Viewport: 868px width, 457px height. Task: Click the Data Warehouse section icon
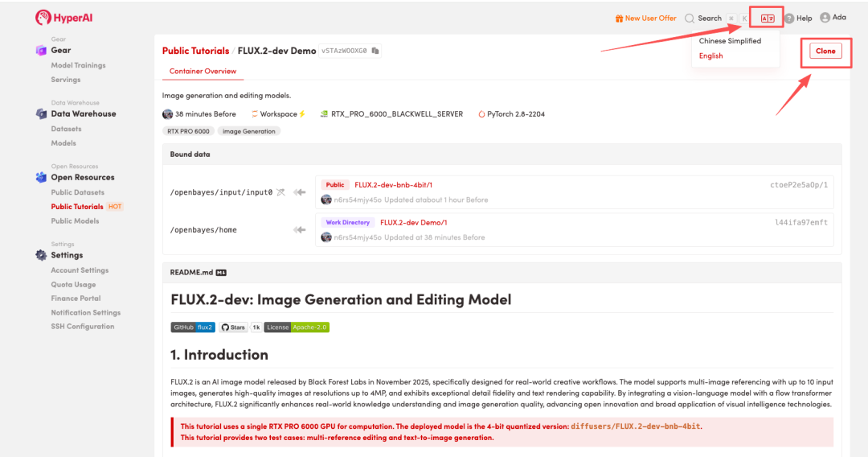point(41,114)
